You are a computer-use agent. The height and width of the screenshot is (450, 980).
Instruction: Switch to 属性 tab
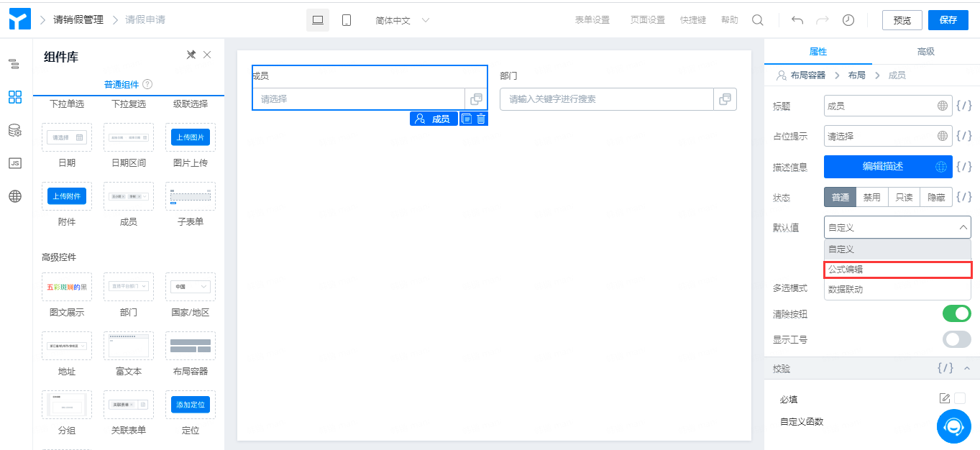[818, 52]
